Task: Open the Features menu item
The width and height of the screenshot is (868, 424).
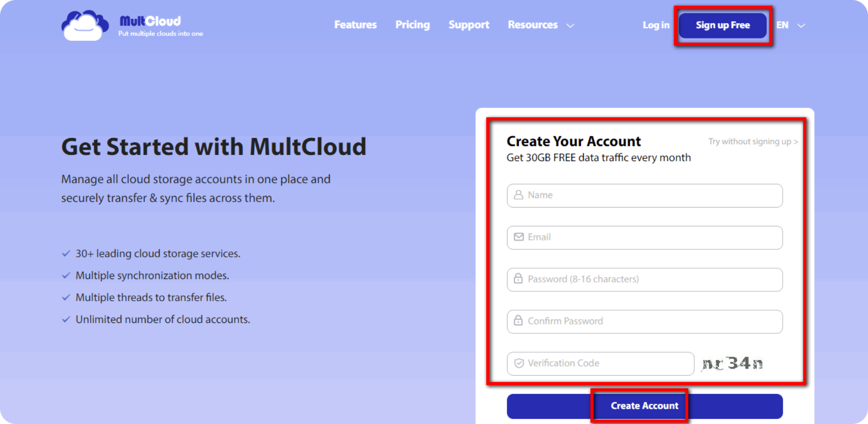Action: pos(355,25)
